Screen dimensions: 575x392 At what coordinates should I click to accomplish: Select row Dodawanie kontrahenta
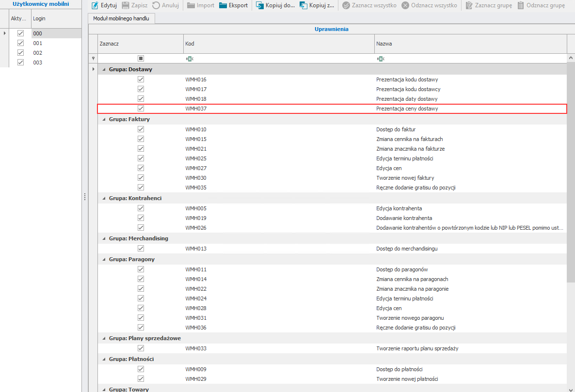tap(332, 218)
